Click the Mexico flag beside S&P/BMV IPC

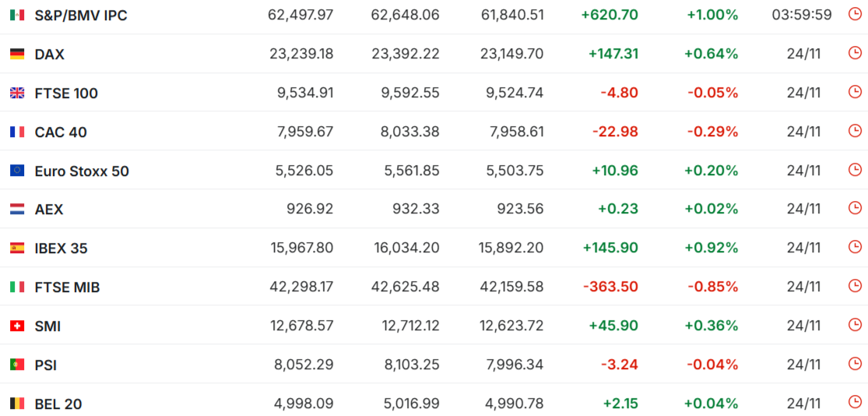click(x=17, y=16)
